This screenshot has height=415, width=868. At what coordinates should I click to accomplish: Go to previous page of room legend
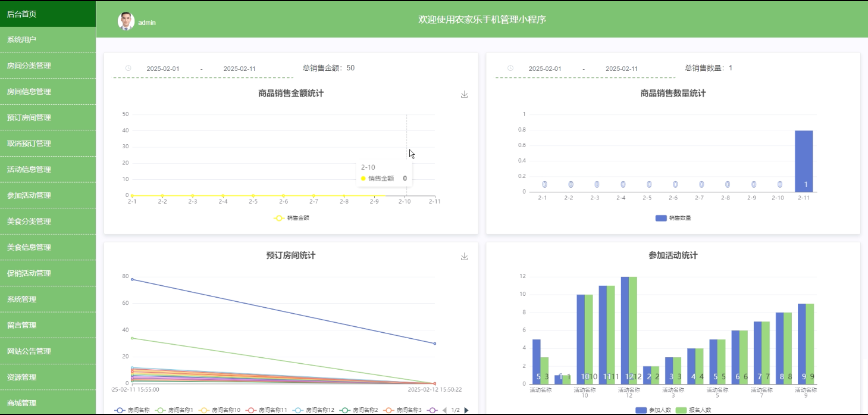tap(444, 410)
